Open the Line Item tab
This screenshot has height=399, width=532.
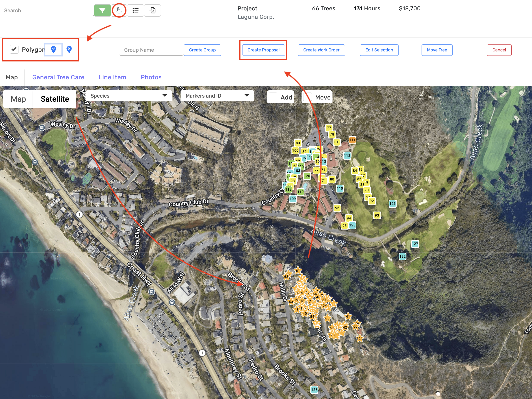[x=112, y=77]
